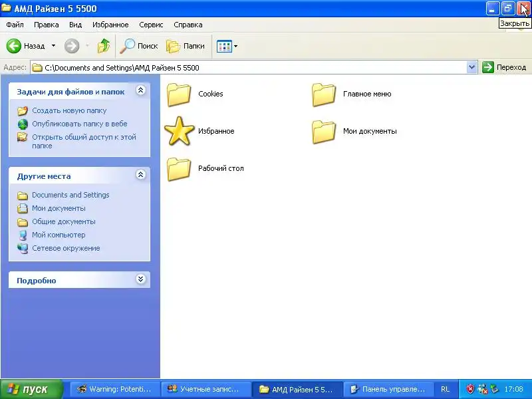The height and width of the screenshot is (399, 532).
Task: Minimize the АМД Райзен window
Action: (492, 9)
